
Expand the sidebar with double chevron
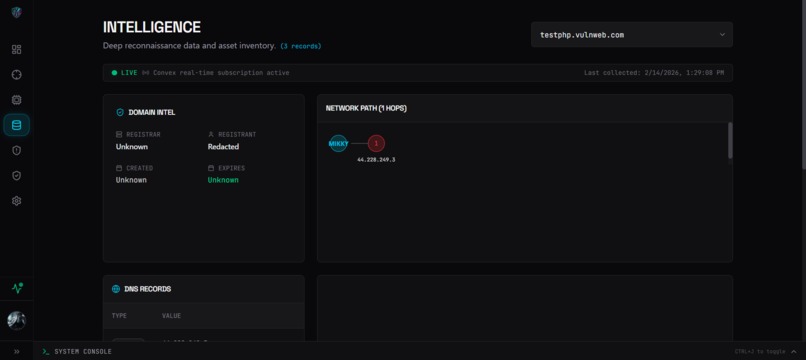click(16, 351)
